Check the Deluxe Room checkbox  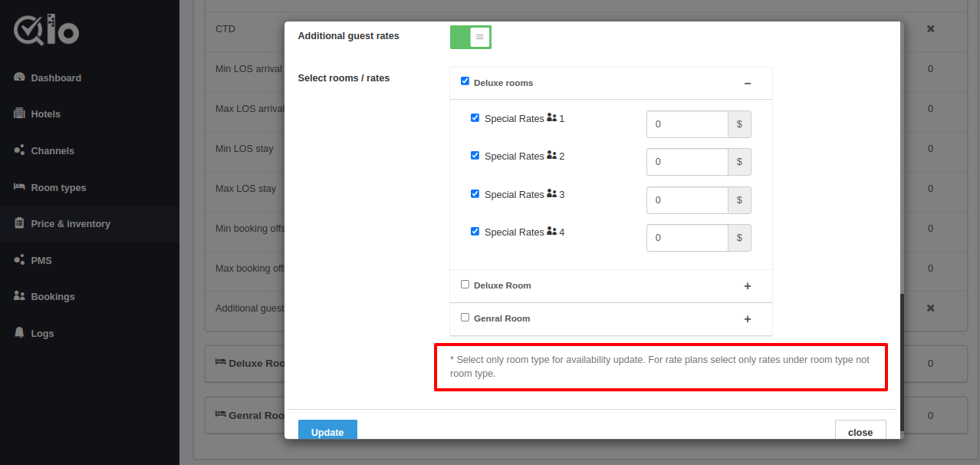pos(465,284)
